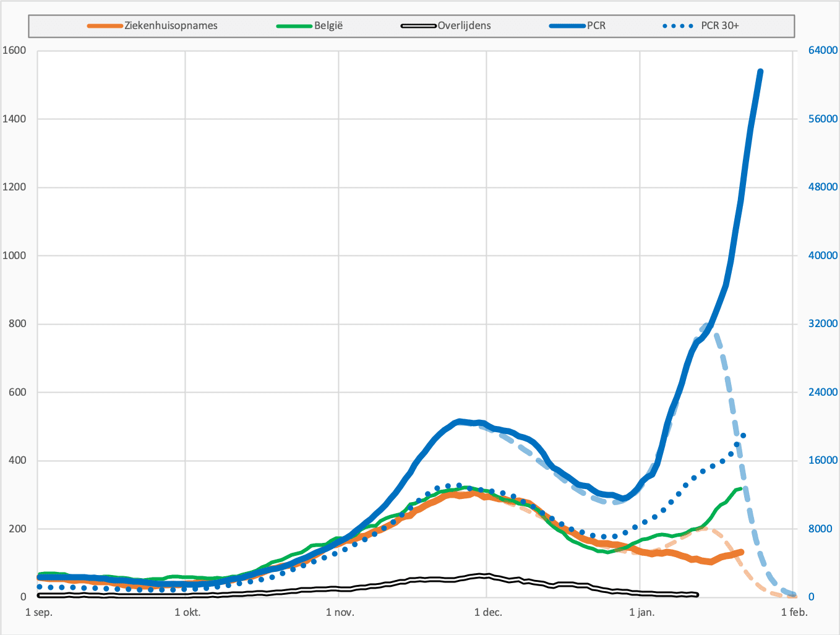Click the Ziekenhuisopnames legend label
This screenshot has height=635, width=840.
coord(171,25)
